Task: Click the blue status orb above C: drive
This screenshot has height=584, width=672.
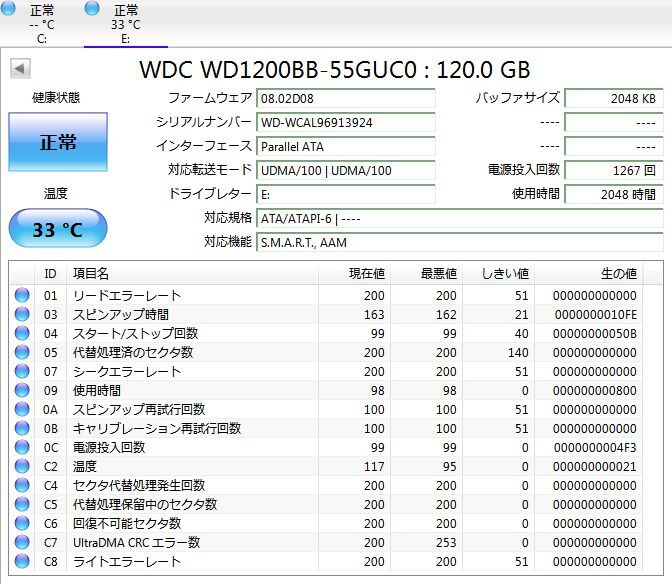Action: pos(9,9)
